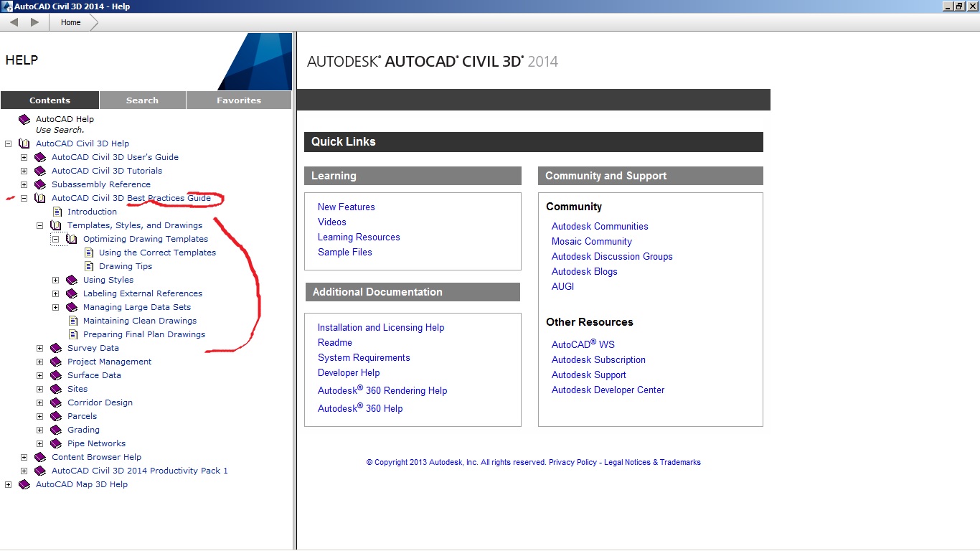The height and width of the screenshot is (551, 980).
Task: Open the Sample Files link
Action: tap(345, 252)
